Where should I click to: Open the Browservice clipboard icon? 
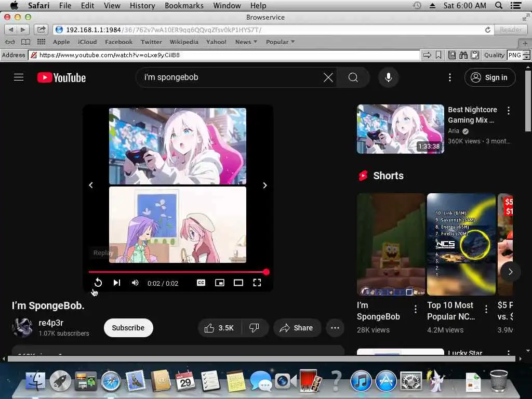click(475, 55)
